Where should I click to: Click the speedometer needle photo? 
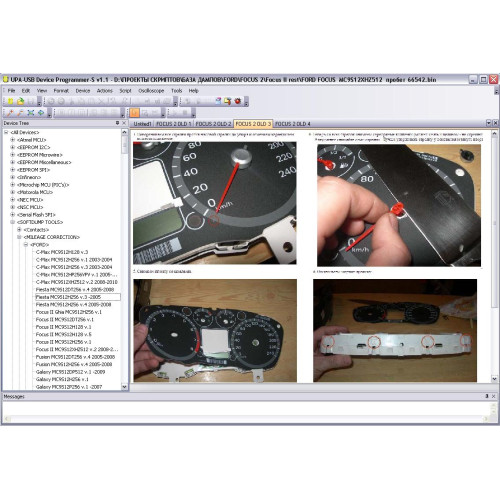215,203
